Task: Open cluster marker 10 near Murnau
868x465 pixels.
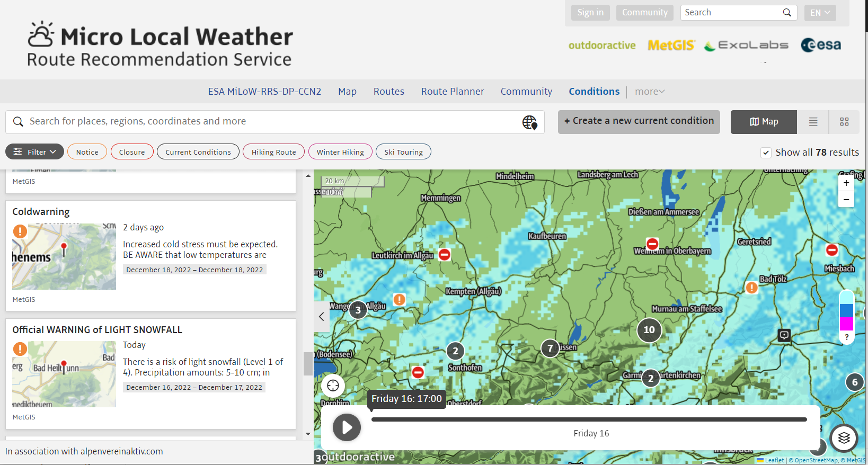Action: pos(649,330)
